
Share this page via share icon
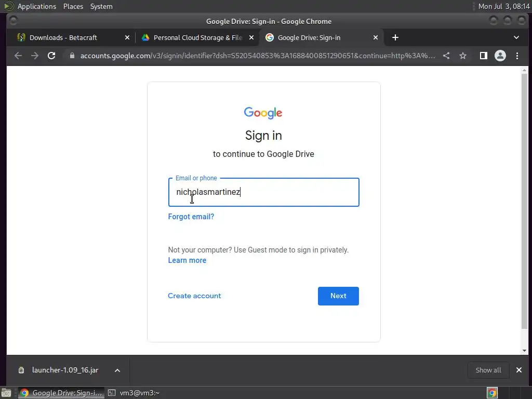446,56
